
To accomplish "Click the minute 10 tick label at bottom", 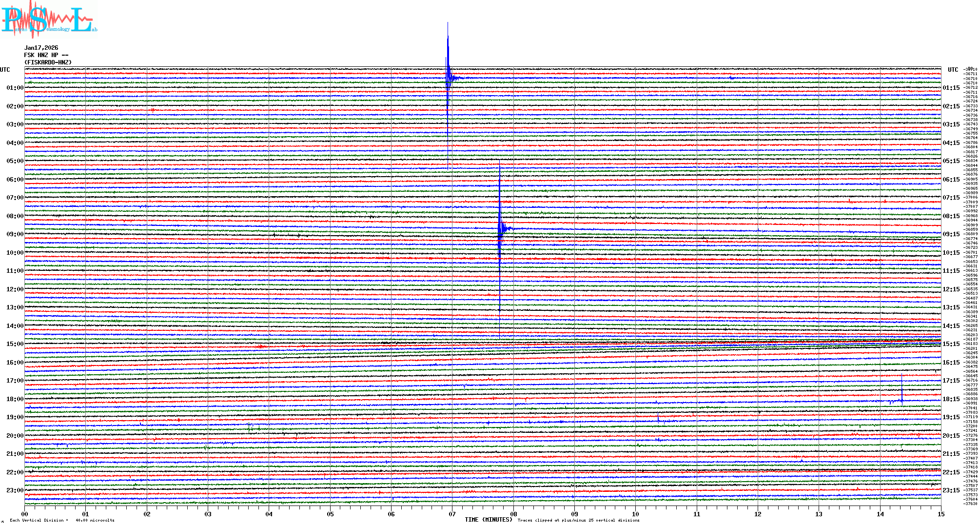I will pyautogui.click(x=635, y=514).
